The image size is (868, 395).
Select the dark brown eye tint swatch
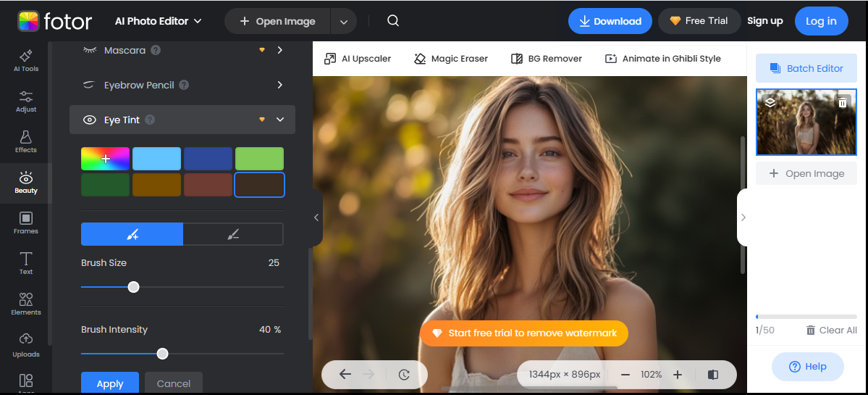(260, 185)
